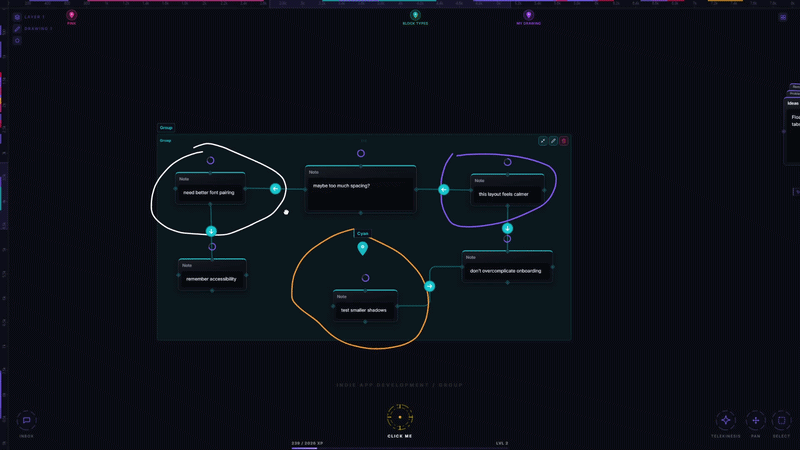Click the XP progress bar at the bottom
This screenshot has height=450, width=800.
(x=400, y=448)
